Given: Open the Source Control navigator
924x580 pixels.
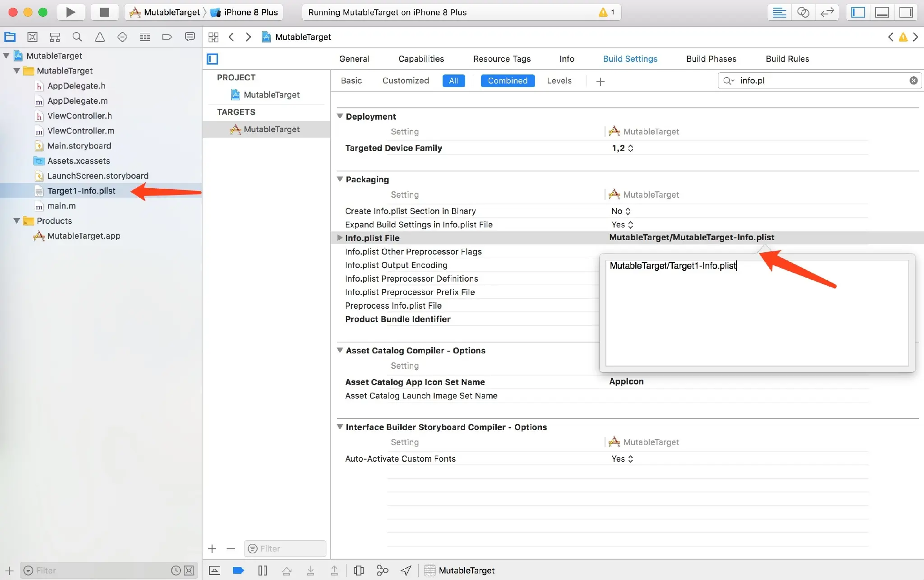Looking at the screenshot, I should [x=32, y=37].
